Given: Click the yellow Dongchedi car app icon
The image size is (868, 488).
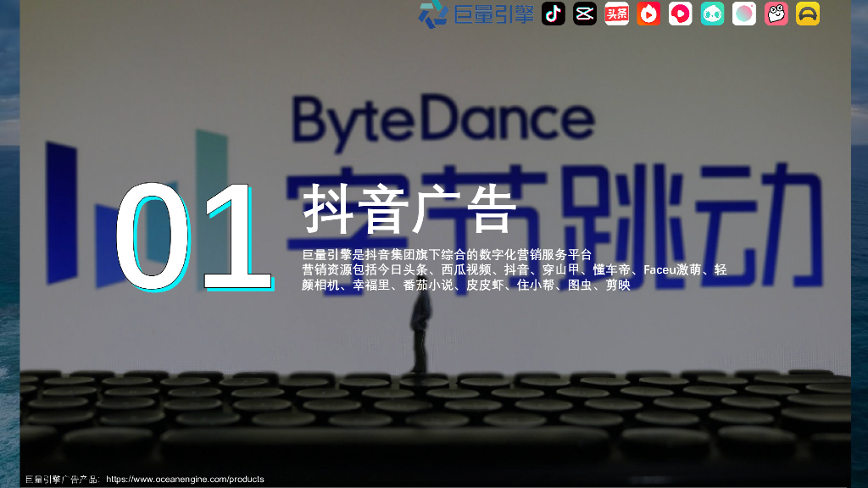Looking at the screenshot, I should click(808, 14).
